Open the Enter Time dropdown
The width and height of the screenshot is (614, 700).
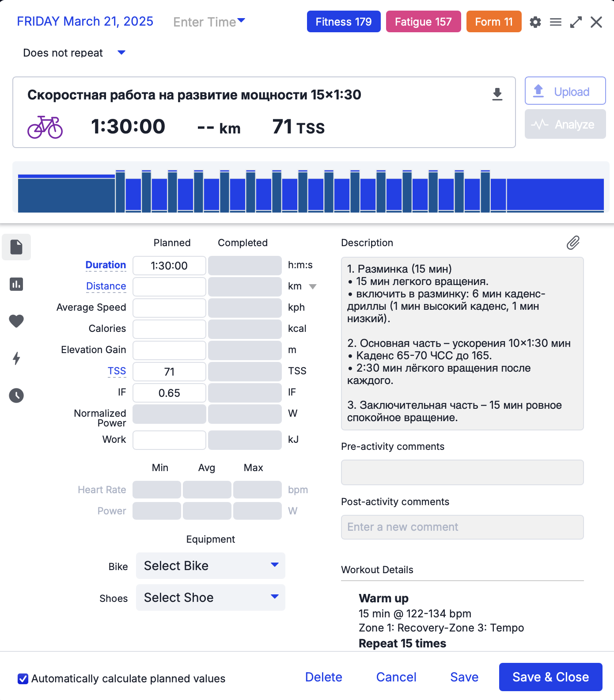[209, 22]
